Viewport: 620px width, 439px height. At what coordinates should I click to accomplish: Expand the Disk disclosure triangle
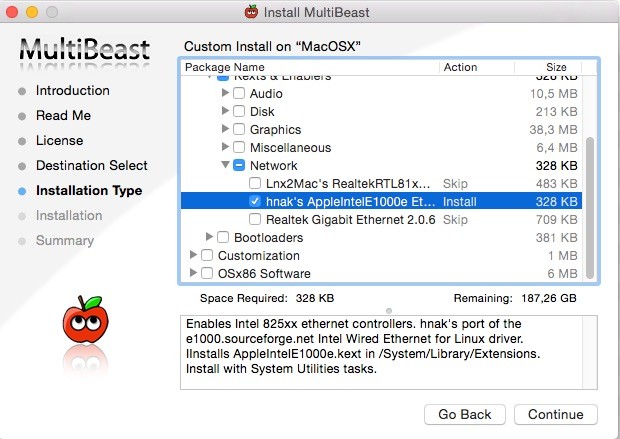(225, 110)
